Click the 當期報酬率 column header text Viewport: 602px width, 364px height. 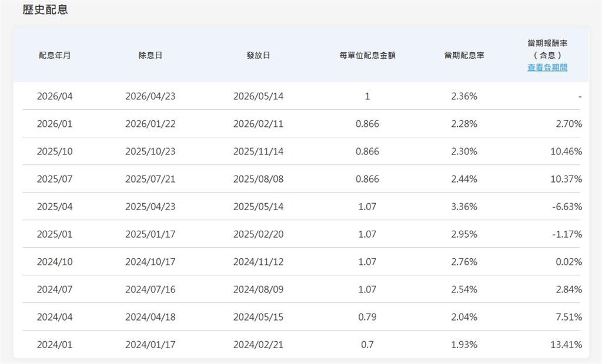(x=547, y=43)
